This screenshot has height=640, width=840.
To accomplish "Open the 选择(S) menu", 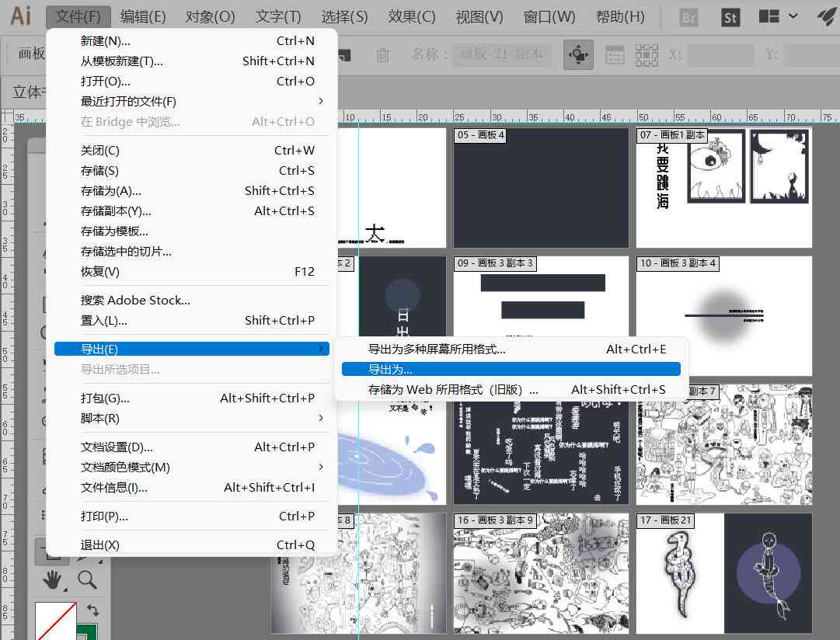I will [344, 16].
